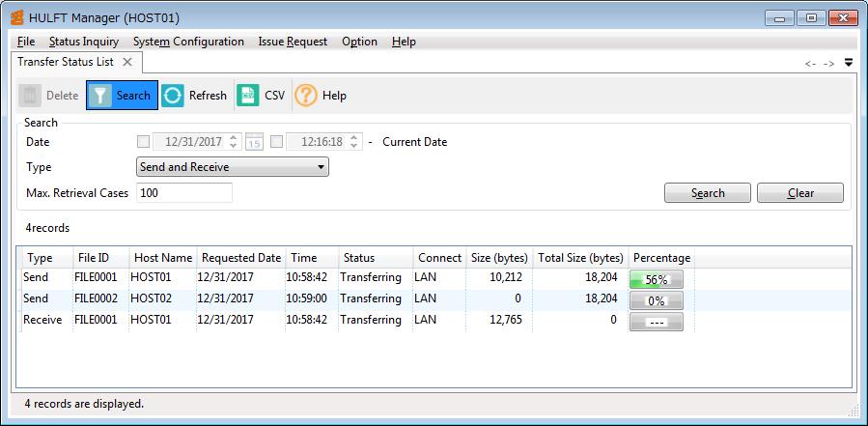Click the Max. Retrieval Cases input field
The width and height of the screenshot is (868, 426).
point(184,193)
